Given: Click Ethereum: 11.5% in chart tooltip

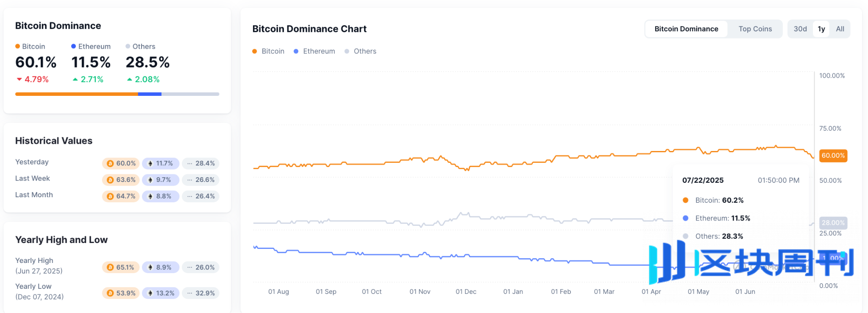Looking at the screenshot, I should [x=716, y=218].
